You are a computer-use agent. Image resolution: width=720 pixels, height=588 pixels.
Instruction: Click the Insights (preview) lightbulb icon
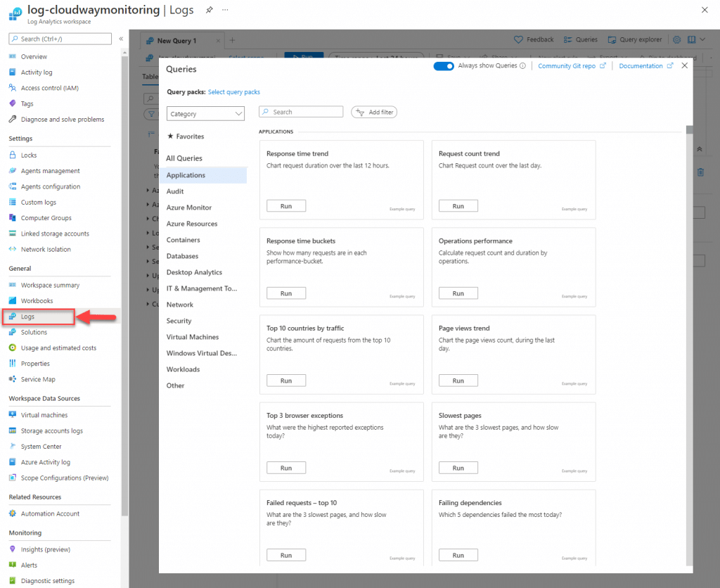pyautogui.click(x=13, y=549)
